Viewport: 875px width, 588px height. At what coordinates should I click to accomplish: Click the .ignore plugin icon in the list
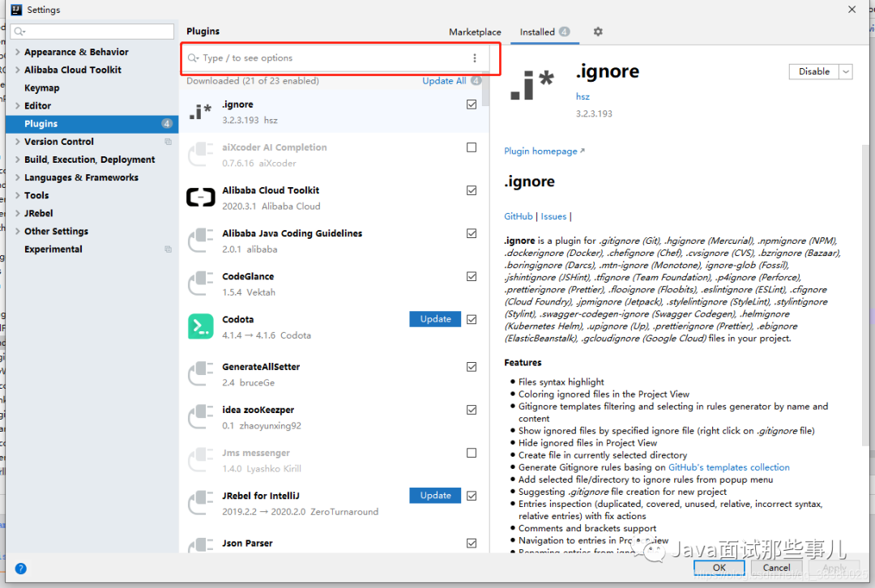pyautogui.click(x=200, y=109)
